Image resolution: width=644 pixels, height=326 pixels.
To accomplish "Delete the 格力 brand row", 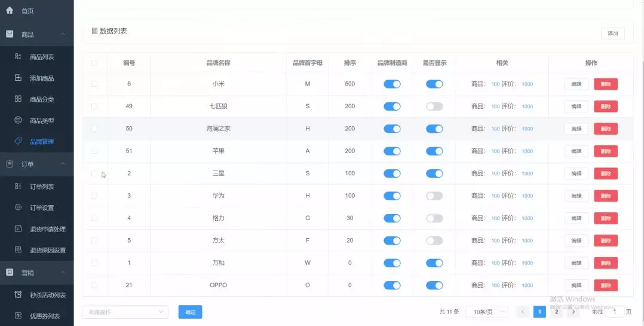I will (606, 218).
